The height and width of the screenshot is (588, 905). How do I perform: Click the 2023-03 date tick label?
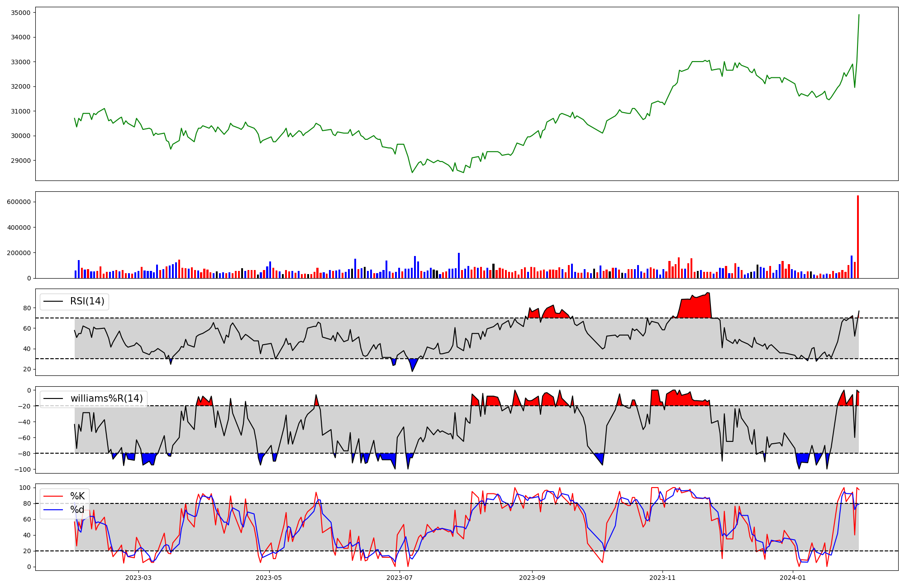(138, 578)
